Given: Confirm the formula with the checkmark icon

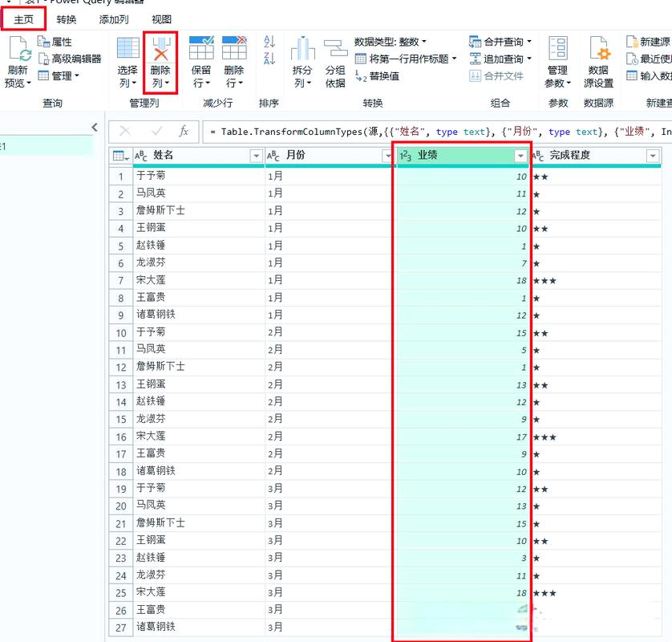Looking at the screenshot, I should tap(157, 132).
